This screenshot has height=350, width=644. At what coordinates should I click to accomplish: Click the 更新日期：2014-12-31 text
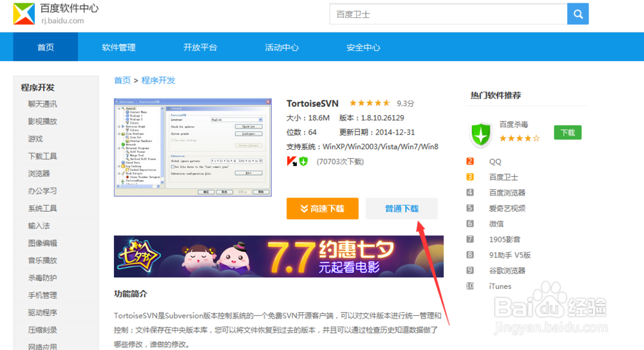click(x=377, y=132)
